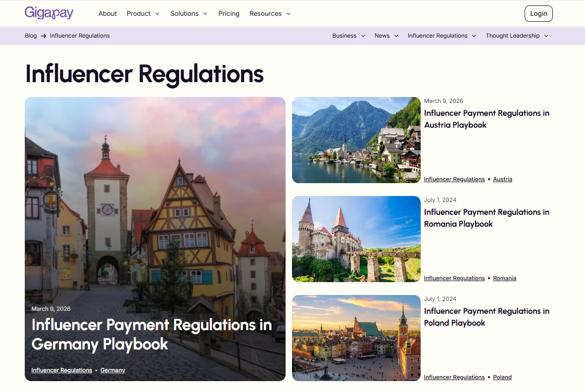Click the Austria tag link
Image resolution: width=585 pixels, height=392 pixels.
tap(502, 179)
